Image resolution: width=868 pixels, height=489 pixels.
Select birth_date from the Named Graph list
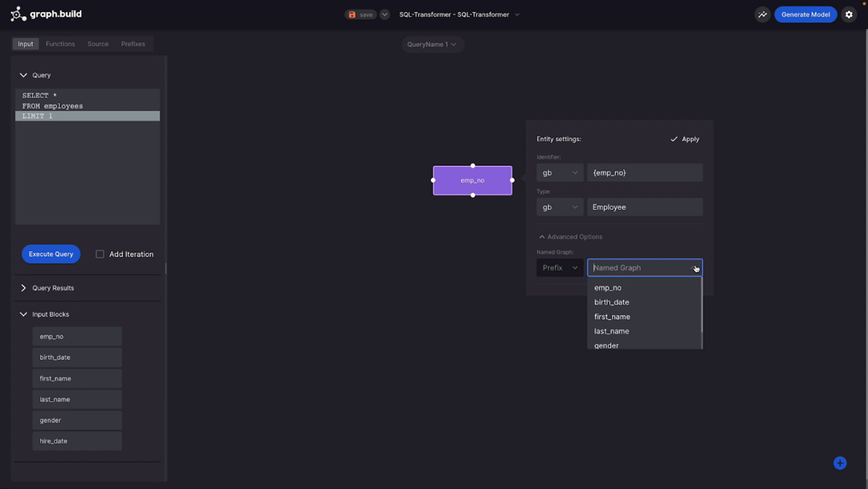coord(611,301)
